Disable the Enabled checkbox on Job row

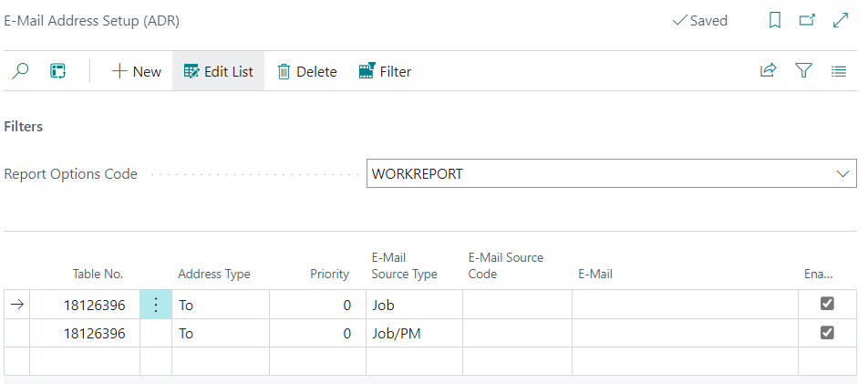827,304
